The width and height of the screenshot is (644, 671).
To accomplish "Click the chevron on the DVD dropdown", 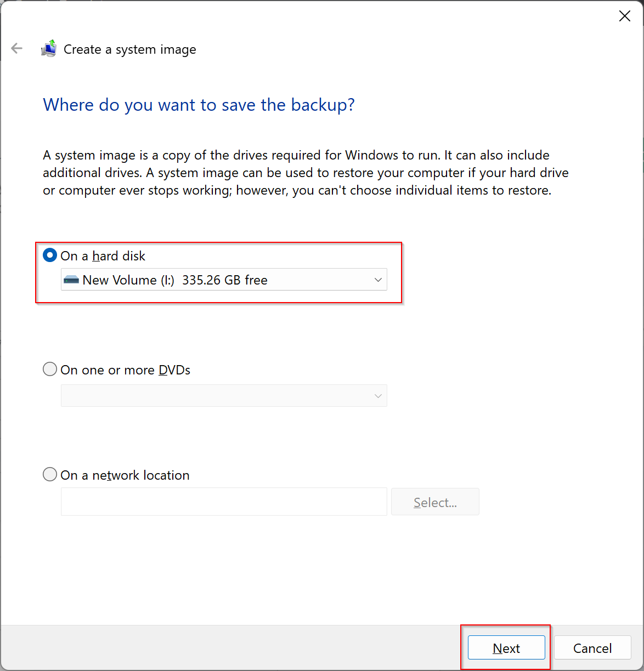I will [x=378, y=396].
